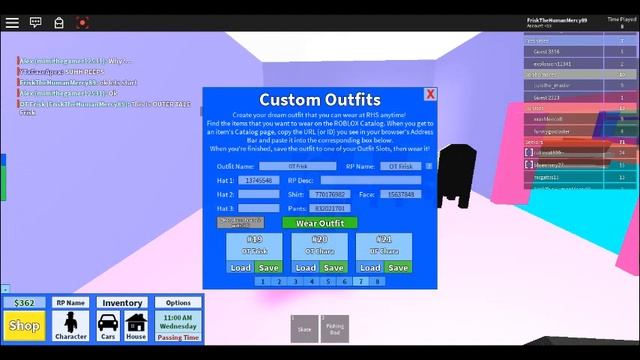Go to outfit page 3
The width and height of the screenshot is (640, 360).
296,281
